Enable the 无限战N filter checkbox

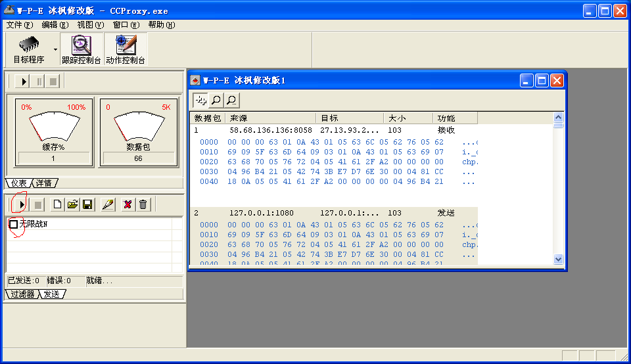[13, 224]
